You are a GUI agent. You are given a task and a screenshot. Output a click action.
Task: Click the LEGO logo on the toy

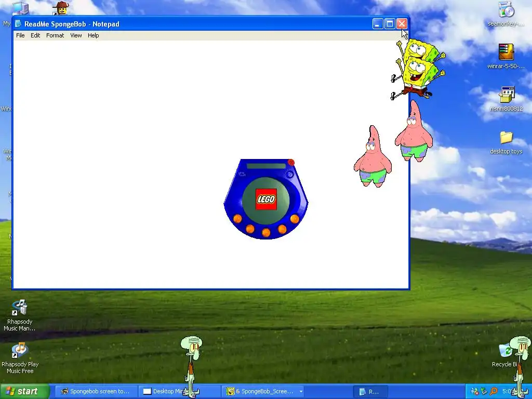tap(266, 199)
